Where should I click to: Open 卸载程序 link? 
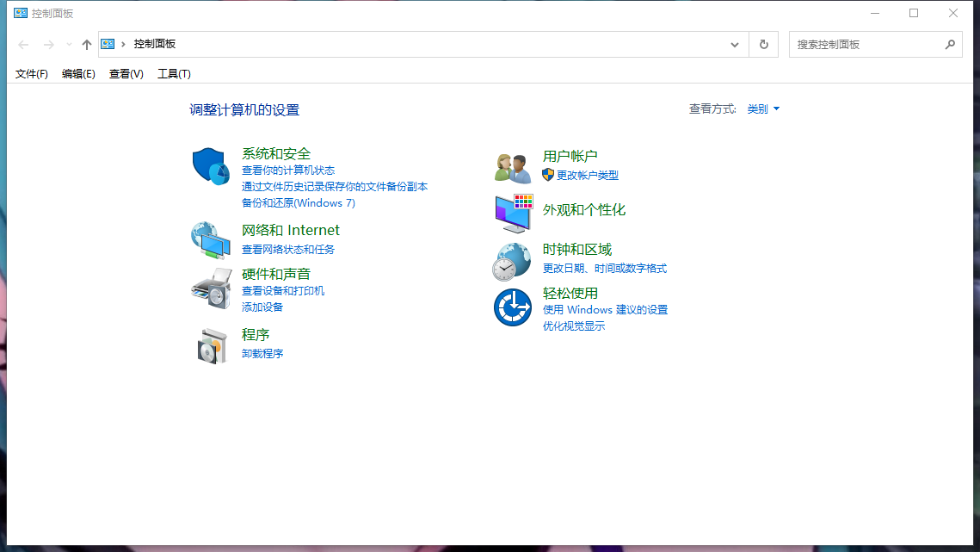pos(262,353)
